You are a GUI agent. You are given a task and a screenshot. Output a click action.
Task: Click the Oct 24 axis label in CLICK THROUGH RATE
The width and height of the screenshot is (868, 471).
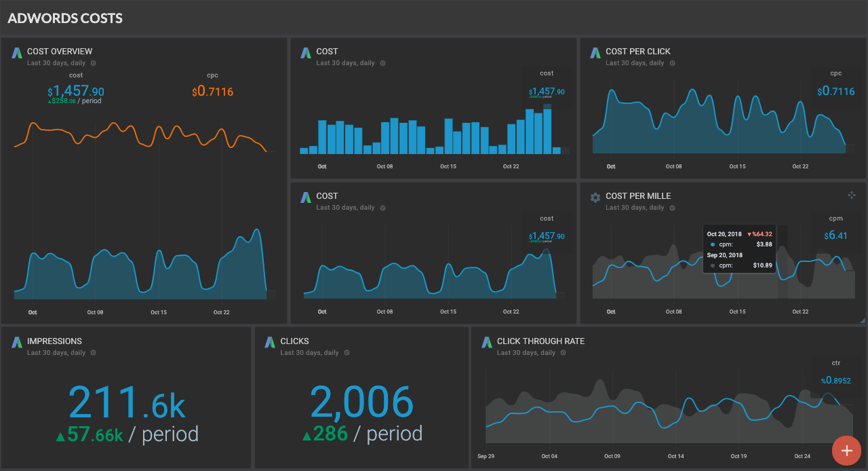[x=803, y=456]
